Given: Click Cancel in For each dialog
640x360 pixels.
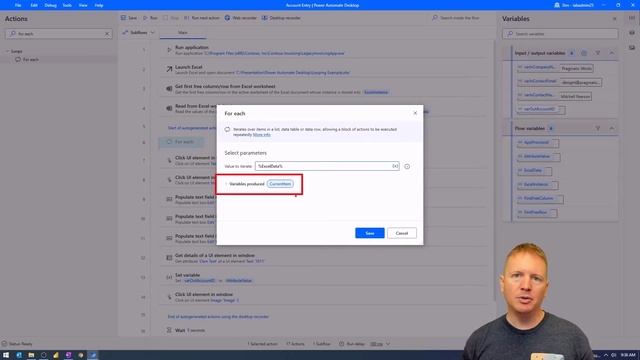Looking at the screenshot, I should [402, 233].
